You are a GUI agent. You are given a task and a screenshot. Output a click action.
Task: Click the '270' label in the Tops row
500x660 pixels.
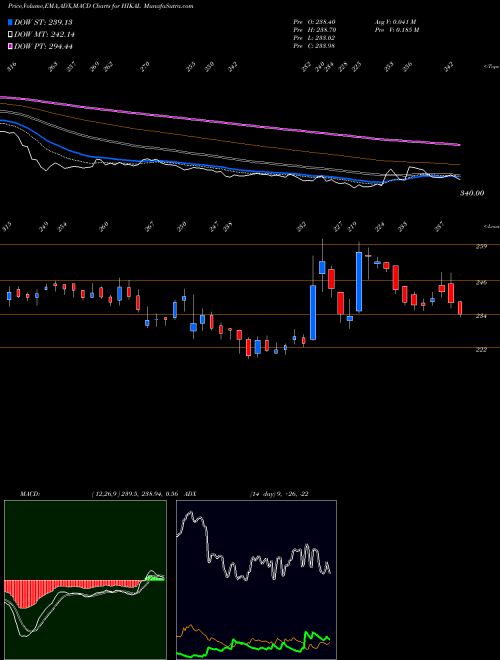[x=145, y=67]
